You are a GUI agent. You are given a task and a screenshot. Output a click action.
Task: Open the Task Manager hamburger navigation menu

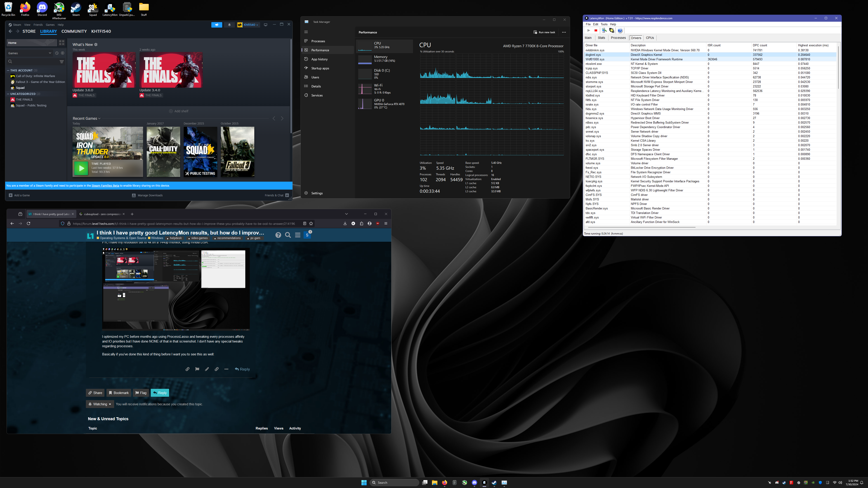306,32
